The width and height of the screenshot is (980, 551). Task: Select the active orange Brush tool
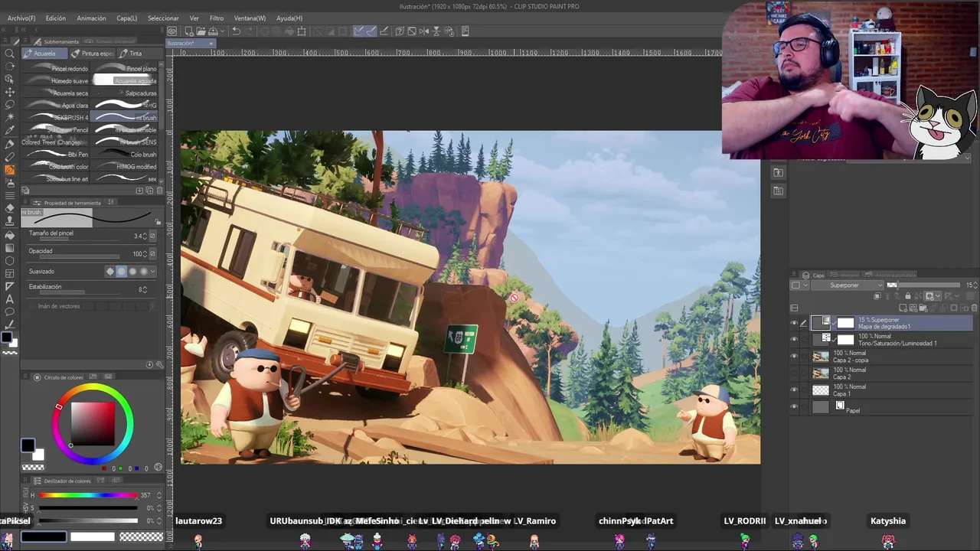click(9, 170)
